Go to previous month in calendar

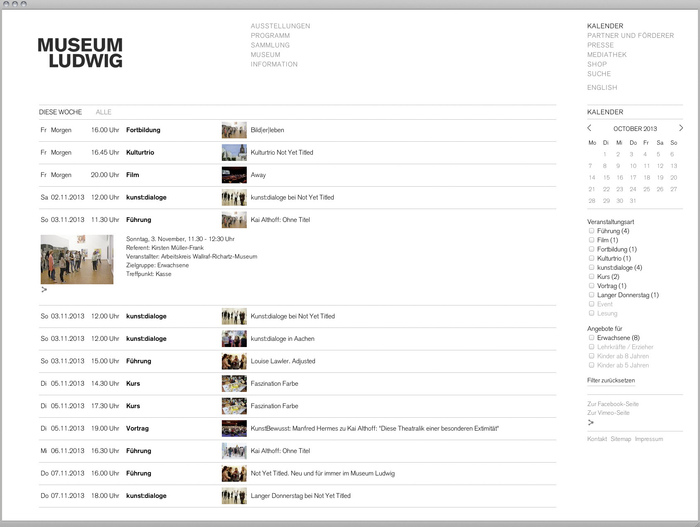(x=589, y=128)
